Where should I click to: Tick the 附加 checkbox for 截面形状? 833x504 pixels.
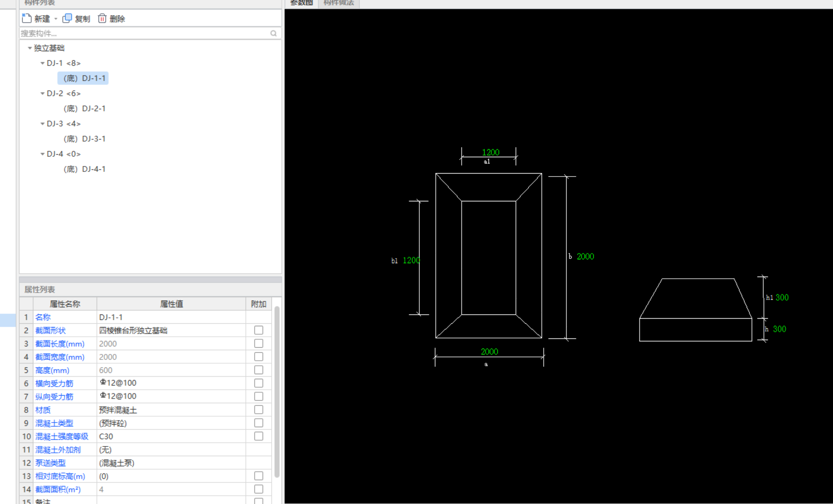tap(259, 330)
